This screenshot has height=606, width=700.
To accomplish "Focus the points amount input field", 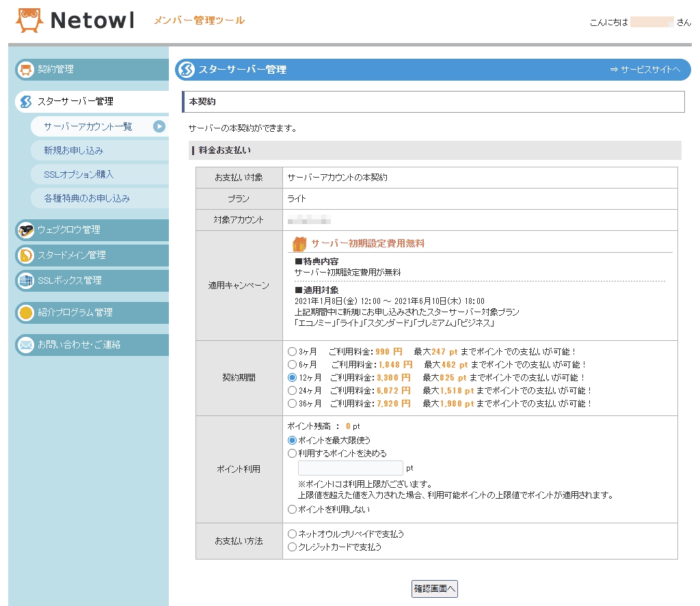I will pyautogui.click(x=351, y=468).
